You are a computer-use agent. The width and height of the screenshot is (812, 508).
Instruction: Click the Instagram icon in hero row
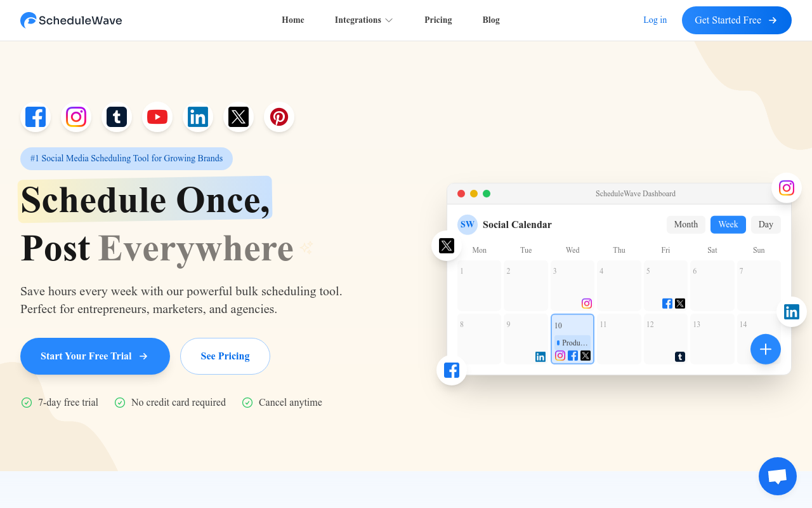(x=76, y=117)
